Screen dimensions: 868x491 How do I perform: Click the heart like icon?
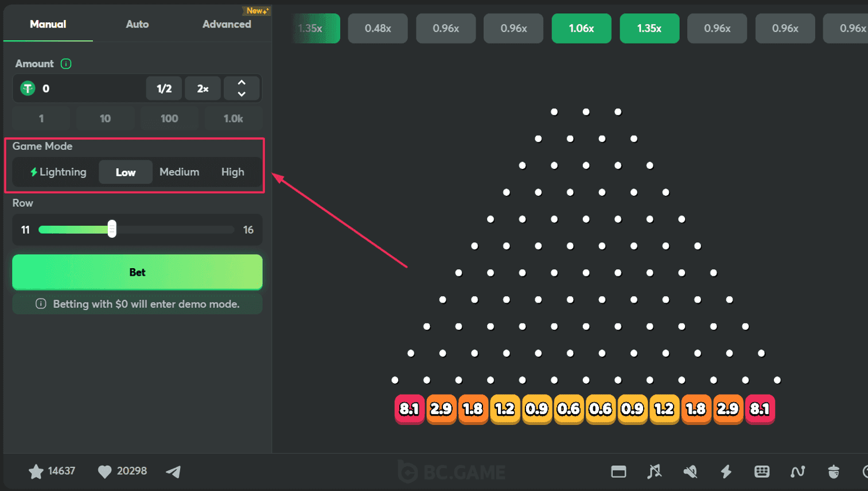pyautogui.click(x=104, y=471)
